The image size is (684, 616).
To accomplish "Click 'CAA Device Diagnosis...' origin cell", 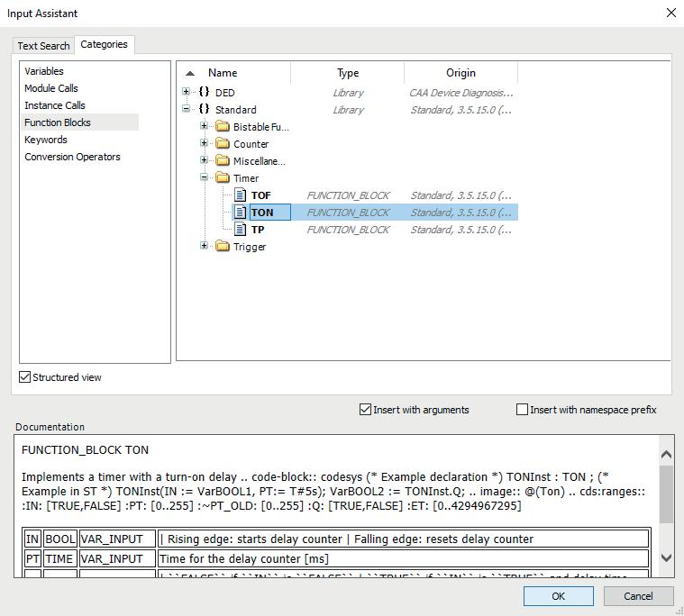I will pyautogui.click(x=461, y=93).
